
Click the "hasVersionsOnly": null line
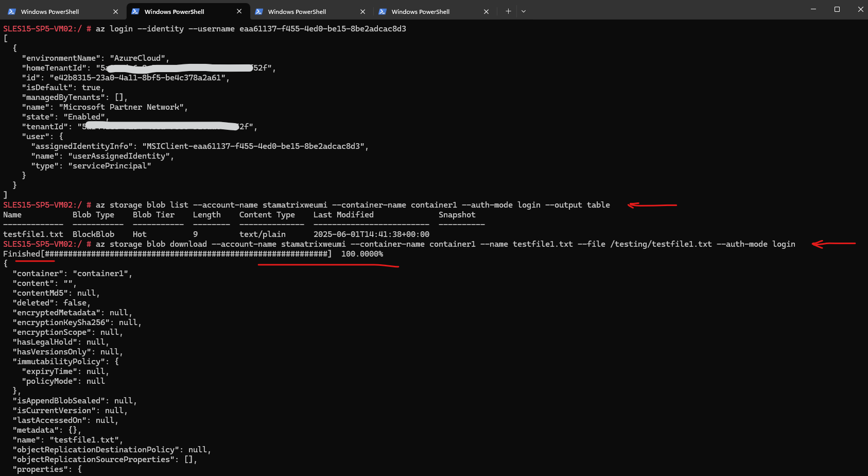(67, 352)
